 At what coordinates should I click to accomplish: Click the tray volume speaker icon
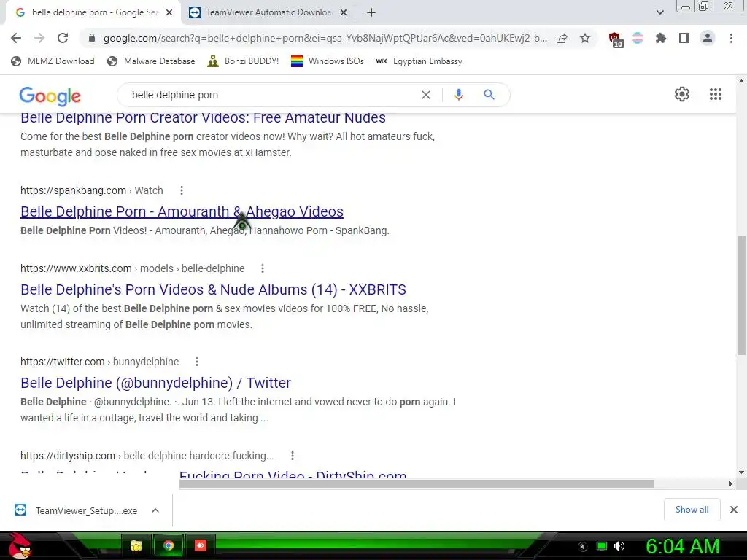[x=619, y=546]
